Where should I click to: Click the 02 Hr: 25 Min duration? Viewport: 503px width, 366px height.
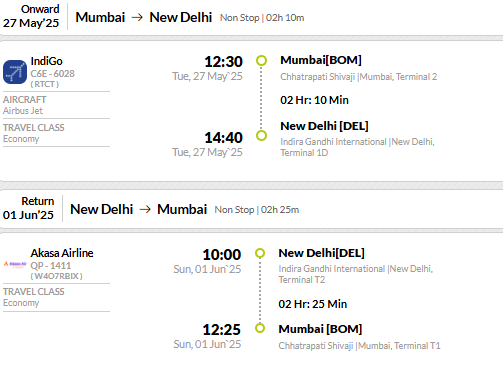point(313,304)
